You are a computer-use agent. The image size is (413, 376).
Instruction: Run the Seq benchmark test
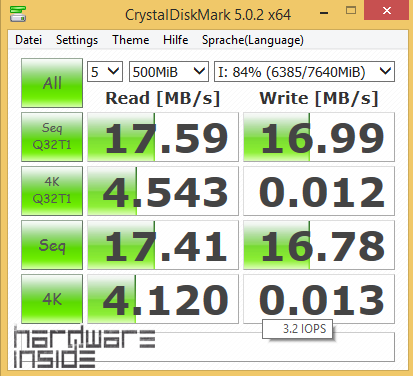[52, 245]
